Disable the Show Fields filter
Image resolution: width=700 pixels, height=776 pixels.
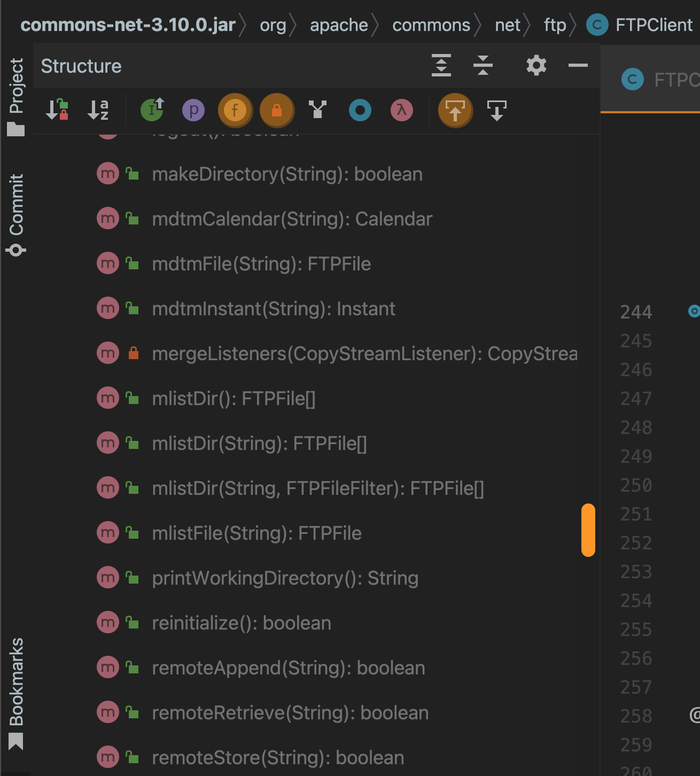(x=235, y=111)
